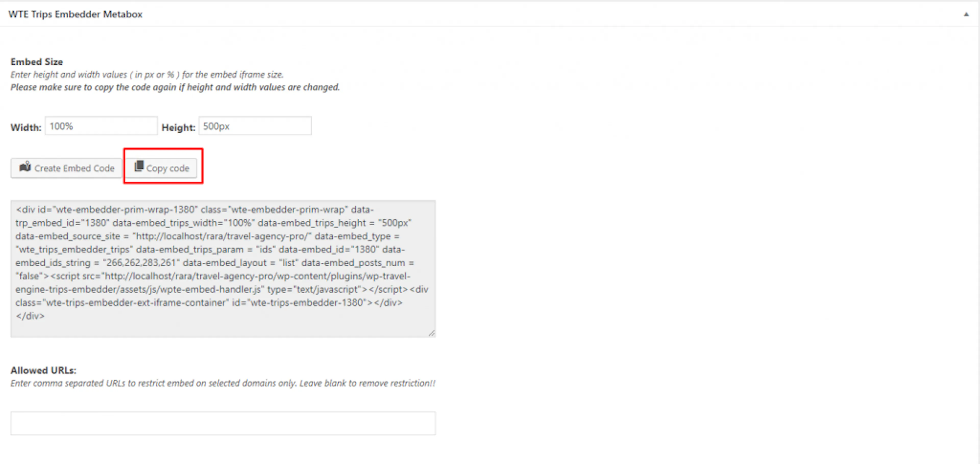Click the Copy code button text
Viewport: 980px width, 464px height.
tap(168, 169)
